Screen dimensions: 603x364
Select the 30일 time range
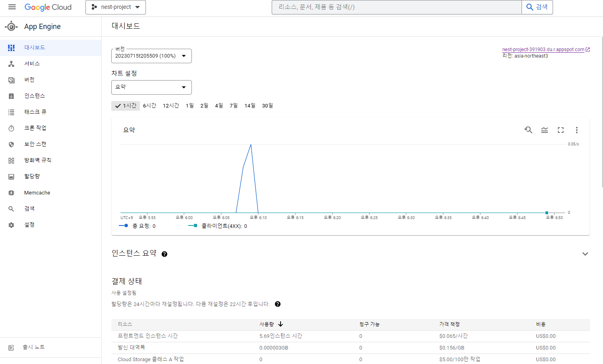(x=268, y=105)
